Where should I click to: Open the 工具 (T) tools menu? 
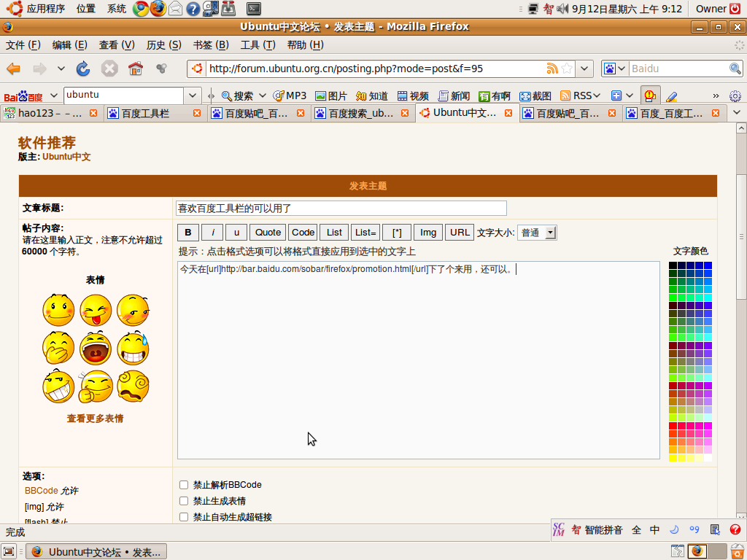coord(258,44)
